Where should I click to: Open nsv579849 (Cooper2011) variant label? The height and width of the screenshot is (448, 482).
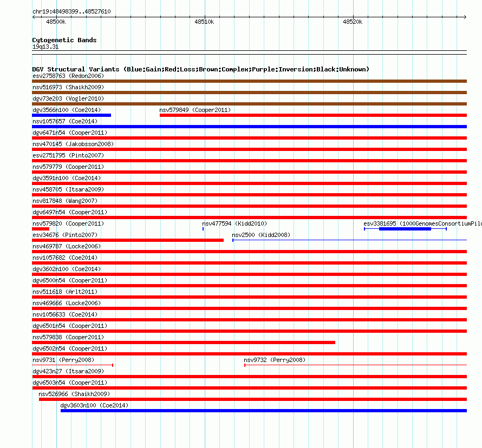pyautogui.click(x=195, y=110)
